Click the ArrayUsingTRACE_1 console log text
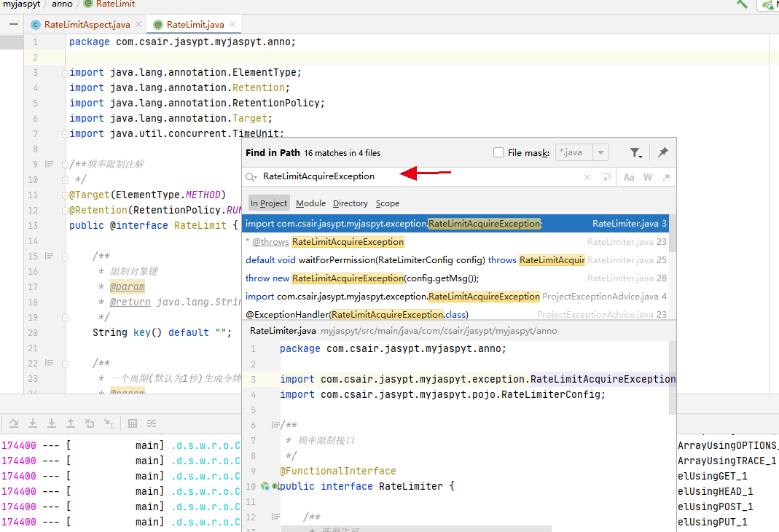 tap(727, 461)
